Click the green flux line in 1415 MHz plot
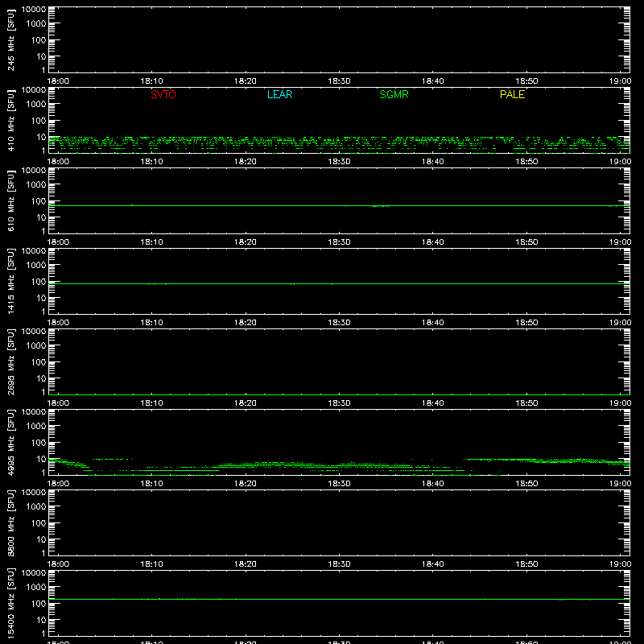Image resolution: width=644 pixels, height=644 pixels. 339,284
